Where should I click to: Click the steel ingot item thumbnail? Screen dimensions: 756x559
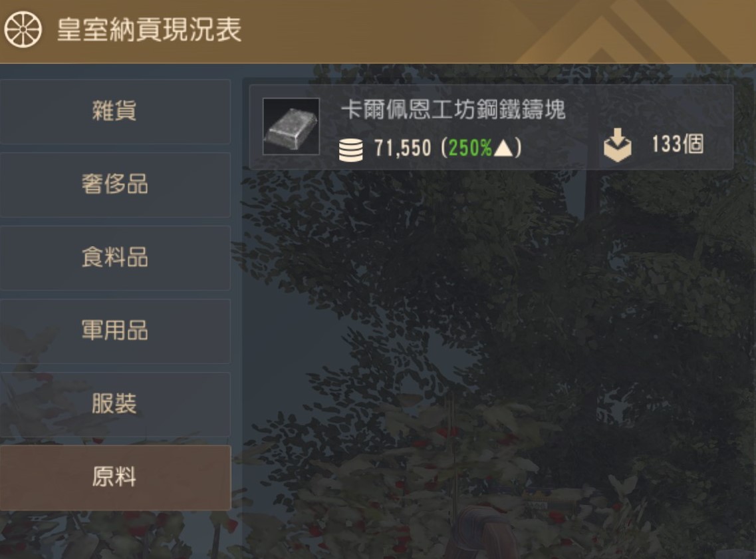point(291,126)
